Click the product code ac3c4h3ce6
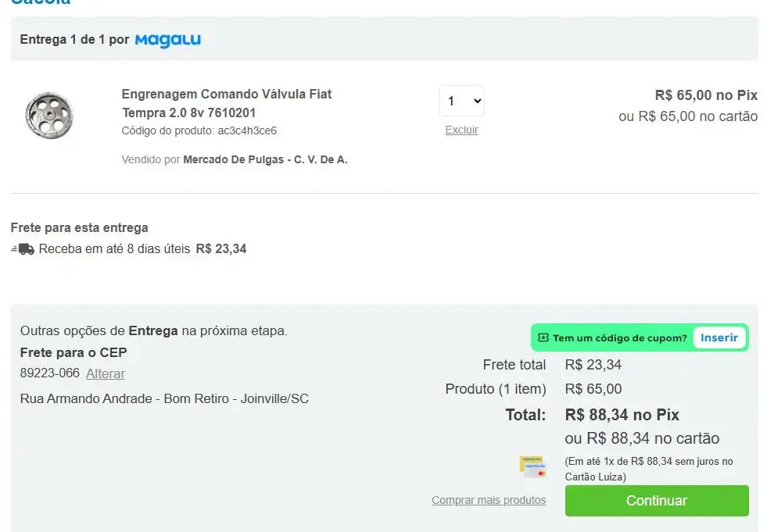This screenshot has width=774, height=532. [246, 130]
